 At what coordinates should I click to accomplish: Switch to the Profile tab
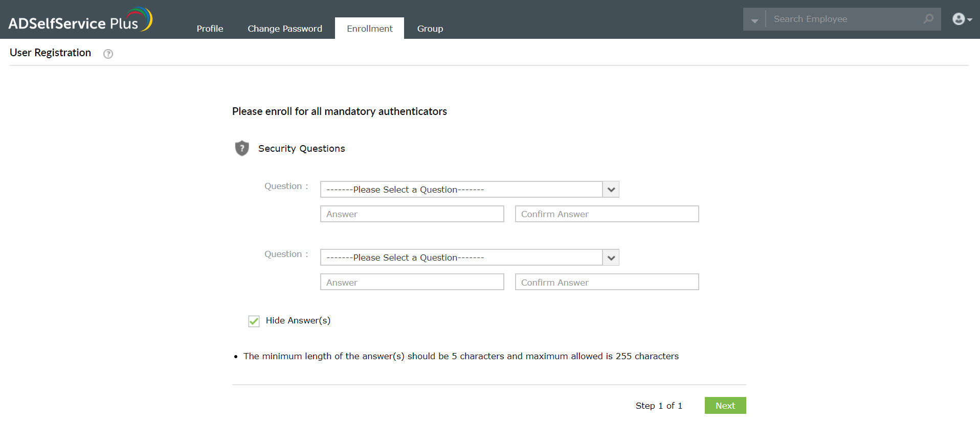coord(210,29)
